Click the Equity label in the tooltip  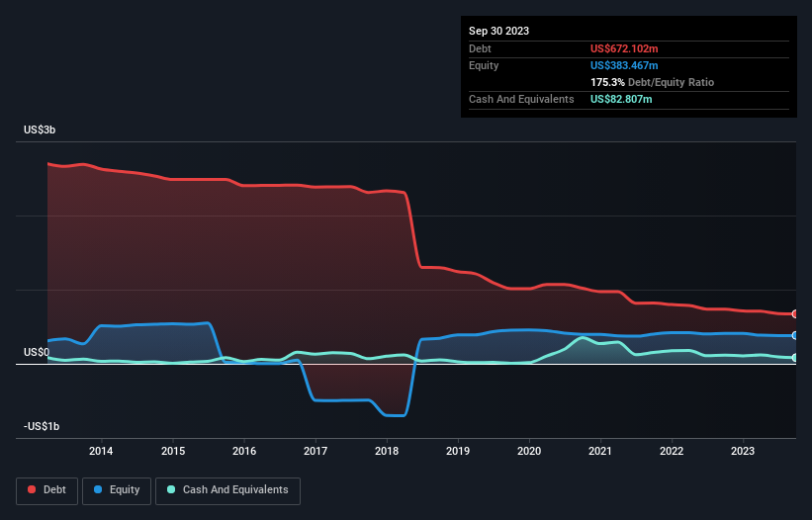484,65
